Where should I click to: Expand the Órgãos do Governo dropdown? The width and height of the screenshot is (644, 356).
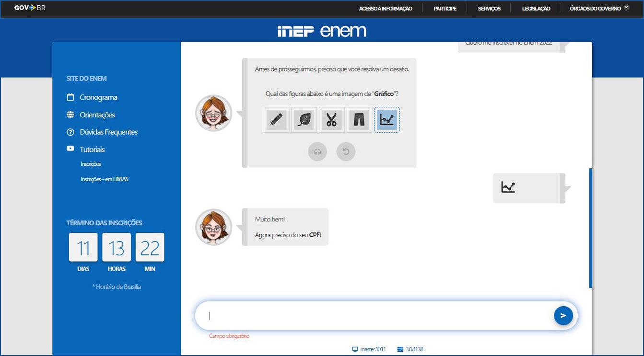599,8
